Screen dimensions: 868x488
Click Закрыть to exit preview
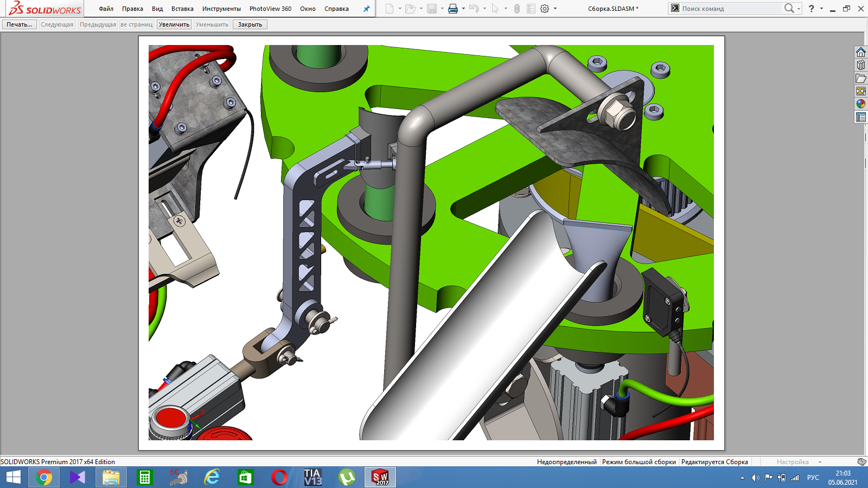(250, 24)
